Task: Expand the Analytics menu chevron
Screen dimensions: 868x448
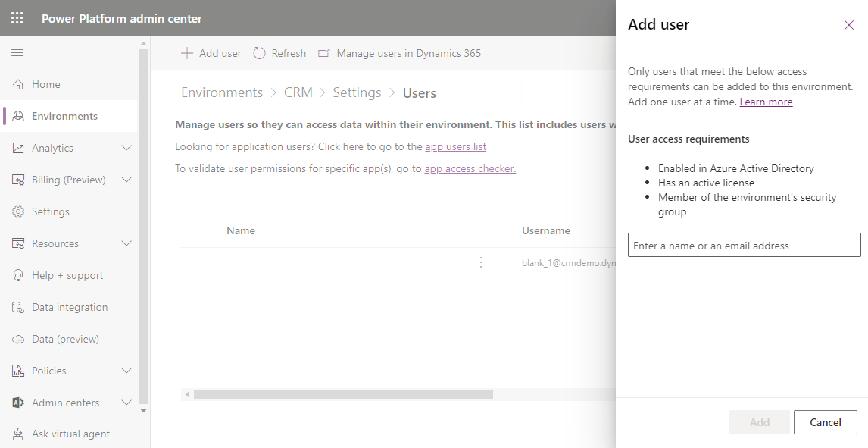Action: pyautogui.click(x=126, y=148)
